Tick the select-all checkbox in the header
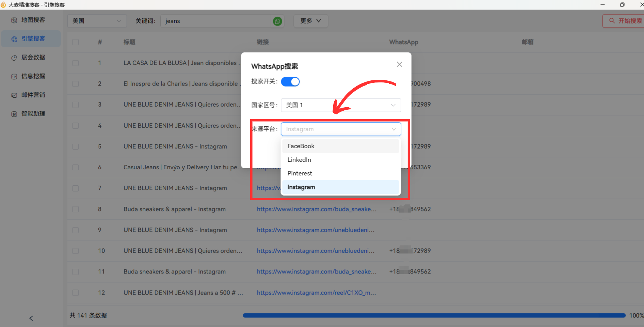This screenshot has height=327, width=644. pos(76,42)
